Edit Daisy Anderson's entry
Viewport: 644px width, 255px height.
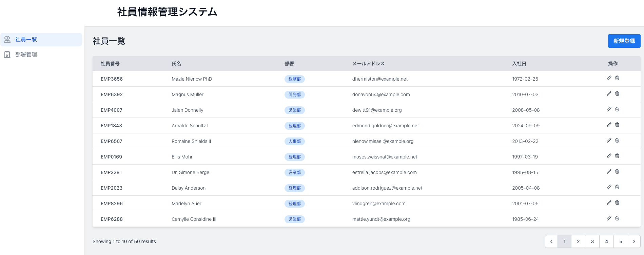coord(609,187)
